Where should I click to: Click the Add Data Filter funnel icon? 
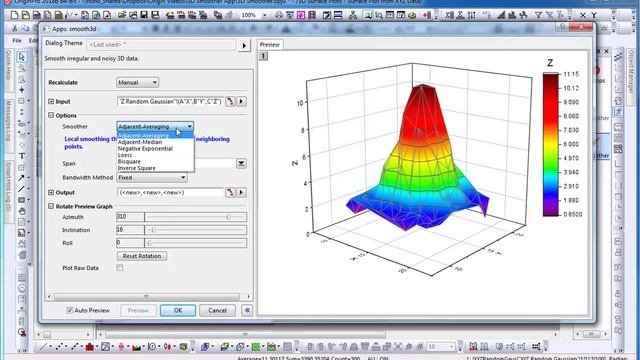pos(538,16)
